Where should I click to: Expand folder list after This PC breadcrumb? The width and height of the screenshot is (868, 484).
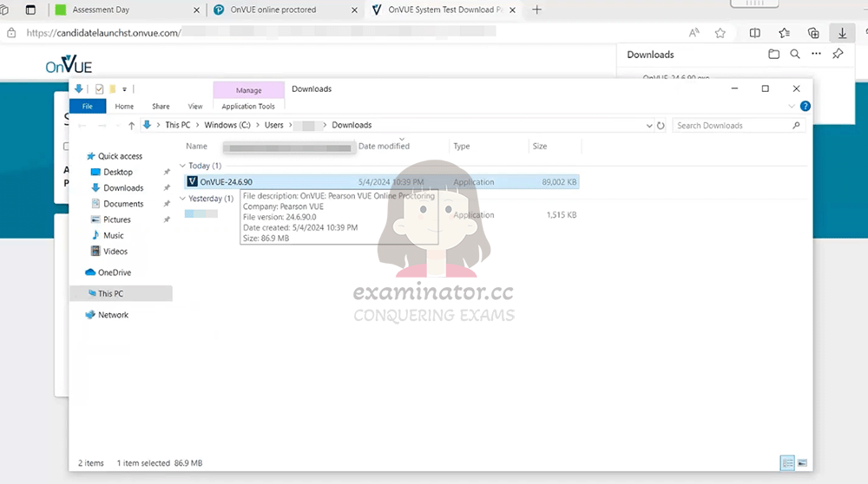(x=197, y=126)
